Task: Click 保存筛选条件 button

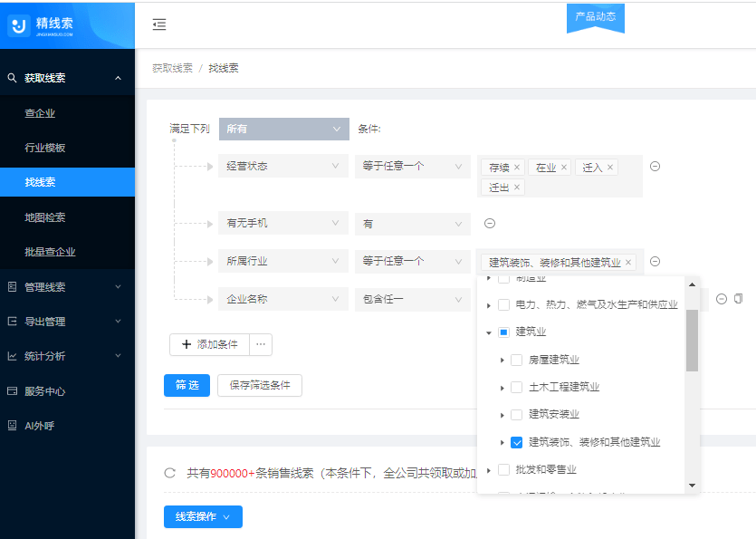Action: coord(259,385)
